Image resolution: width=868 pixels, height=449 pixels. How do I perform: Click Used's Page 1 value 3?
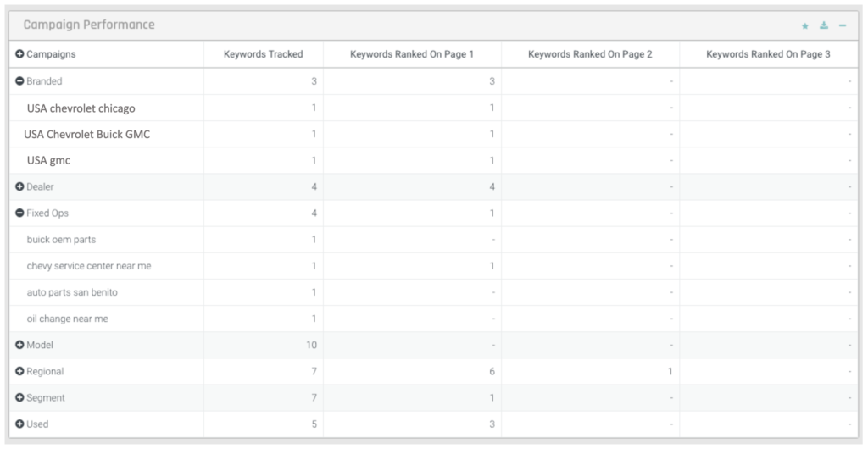click(492, 424)
